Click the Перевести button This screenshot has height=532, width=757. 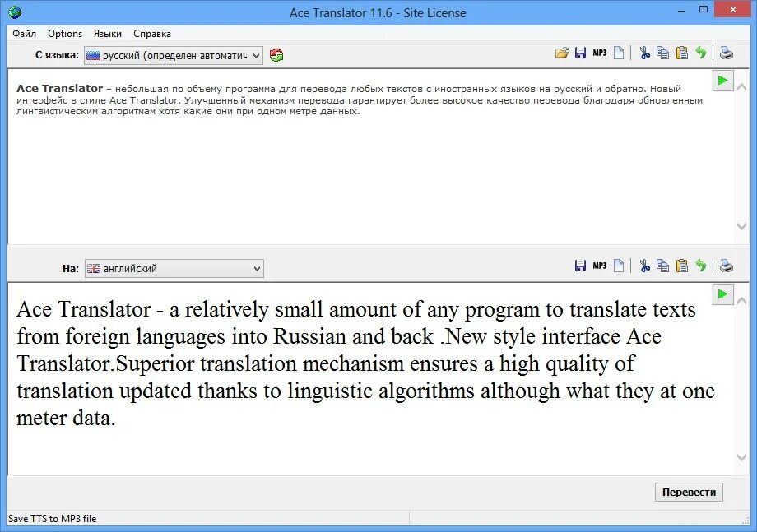tap(689, 492)
